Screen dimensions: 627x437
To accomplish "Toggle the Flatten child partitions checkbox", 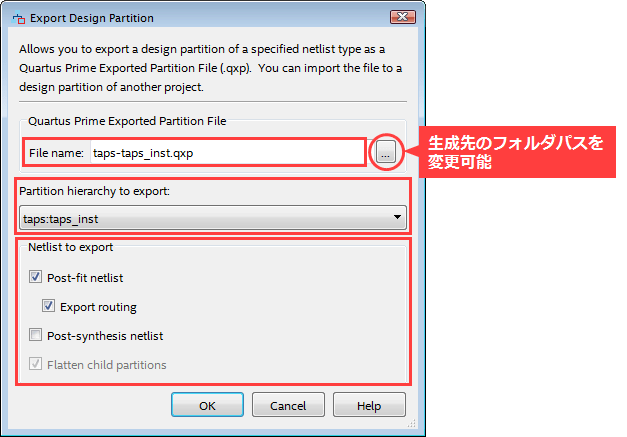I will 37,365.
